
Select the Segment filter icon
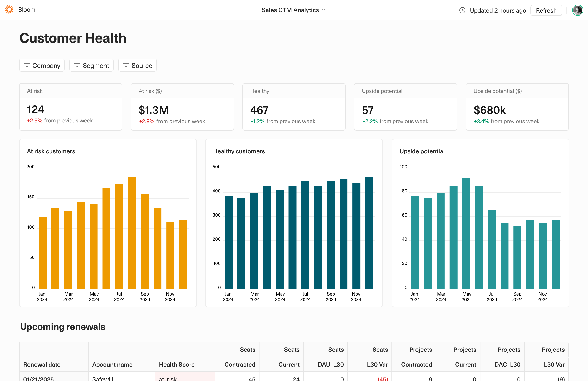coord(77,66)
